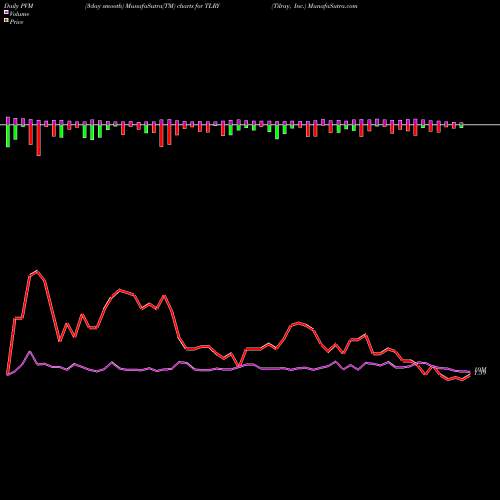Screen dimensions: 500x500
Task: Select the "Volume" legend label
Action: pos(19,14)
